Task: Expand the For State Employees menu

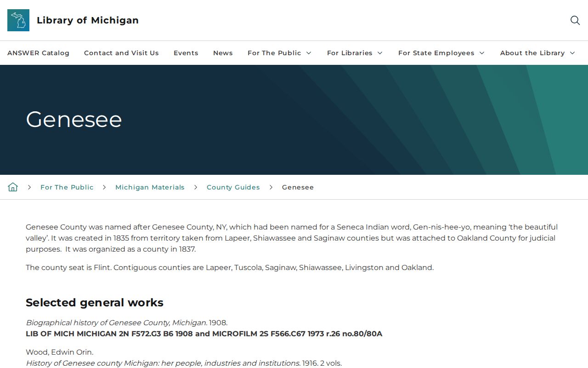Action: point(441,53)
